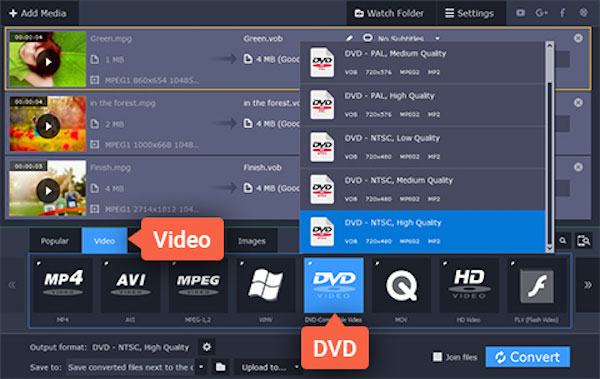Expand the No Subtitles dropdown

(437, 39)
